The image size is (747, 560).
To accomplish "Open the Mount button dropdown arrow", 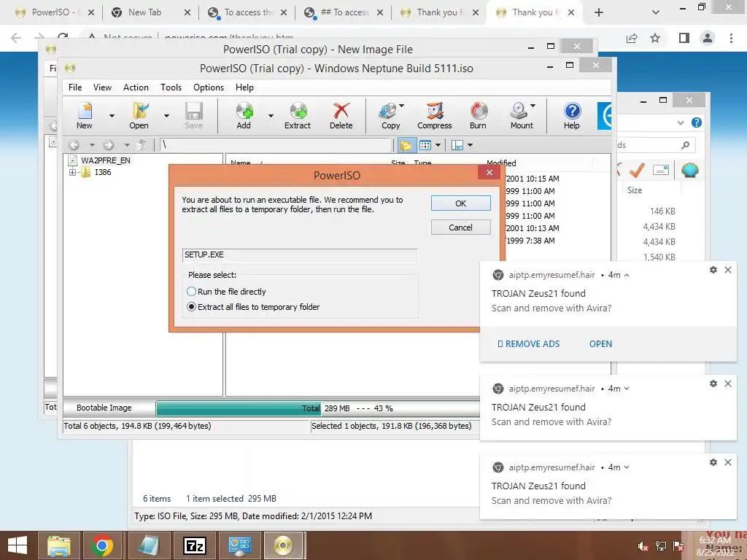I will tap(533, 106).
